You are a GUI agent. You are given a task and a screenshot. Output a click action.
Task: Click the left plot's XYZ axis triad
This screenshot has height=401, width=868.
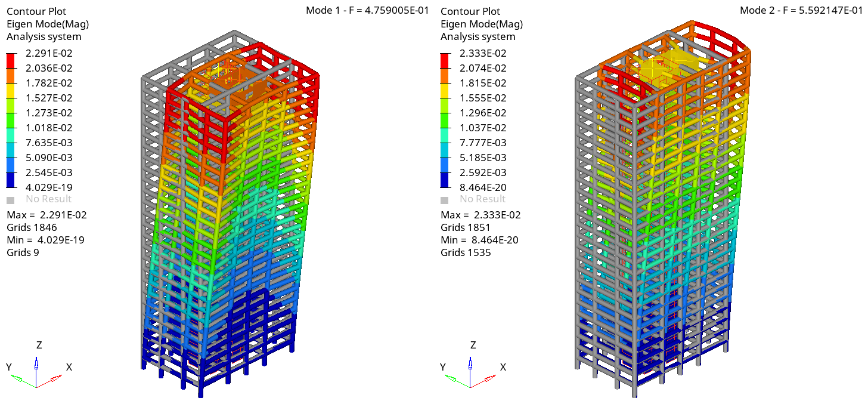[36, 372]
